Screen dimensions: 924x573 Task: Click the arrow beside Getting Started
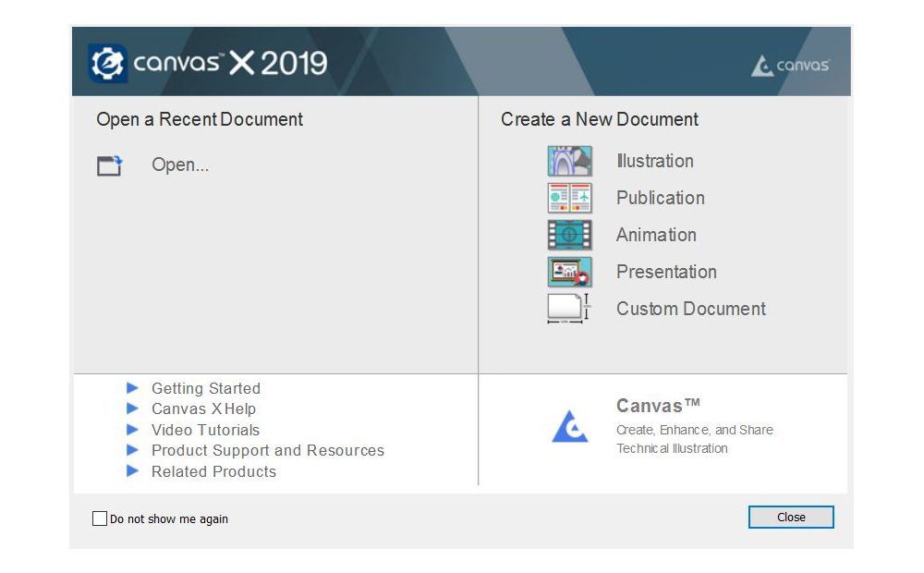point(132,388)
